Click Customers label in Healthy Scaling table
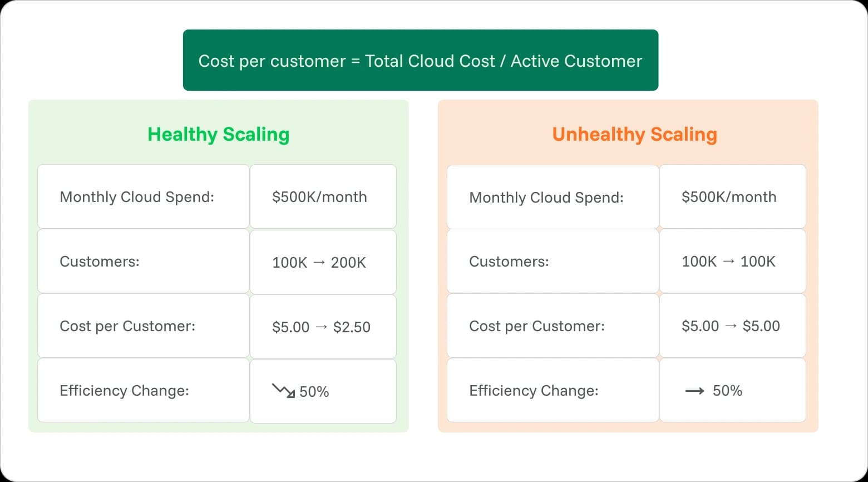Screen dimensions: 868x482 [100, 262]
